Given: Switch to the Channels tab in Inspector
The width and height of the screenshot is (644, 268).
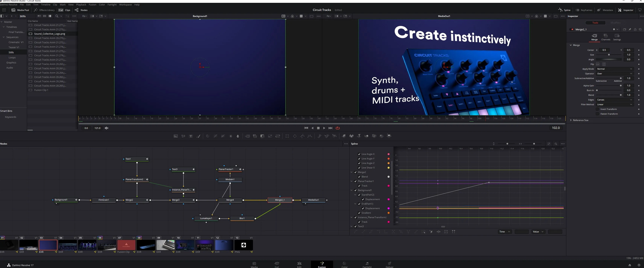Looking at the screenshot, I should pyautogui.click(x=605, y=37).
